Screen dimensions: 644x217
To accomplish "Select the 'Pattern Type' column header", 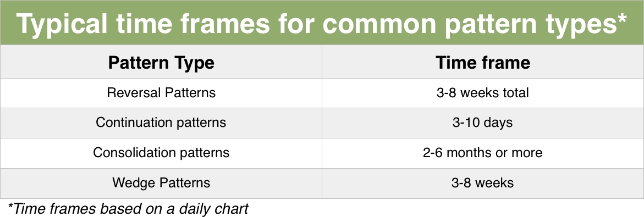I will point(161,62).
